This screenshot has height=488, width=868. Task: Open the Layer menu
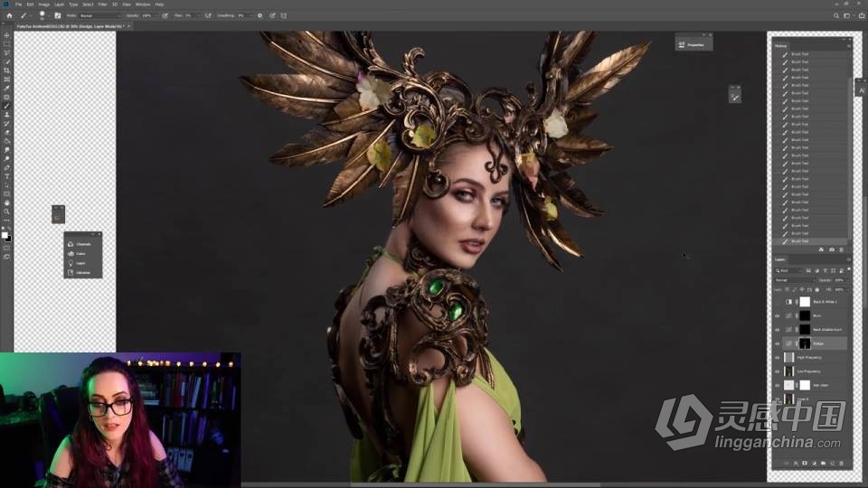tap(60, 5)
